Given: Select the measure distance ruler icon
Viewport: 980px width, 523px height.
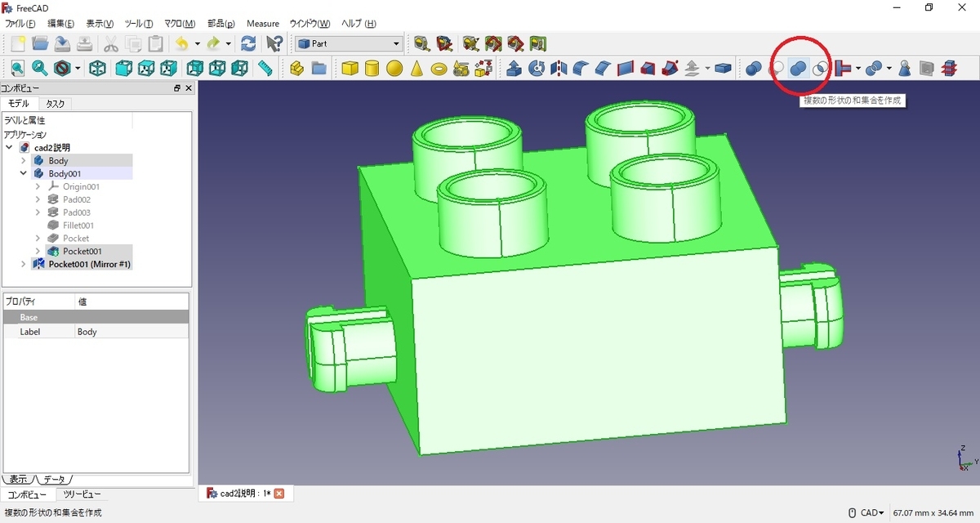Looking at the screenshot, I should [265, 69].
